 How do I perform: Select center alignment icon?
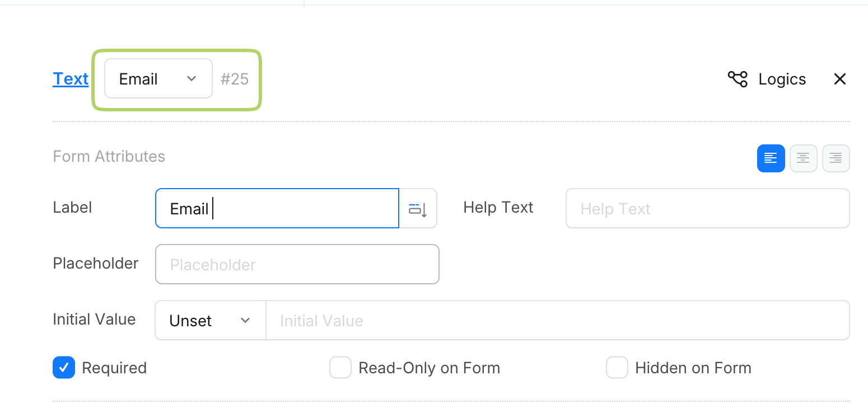tap(803, 158)
